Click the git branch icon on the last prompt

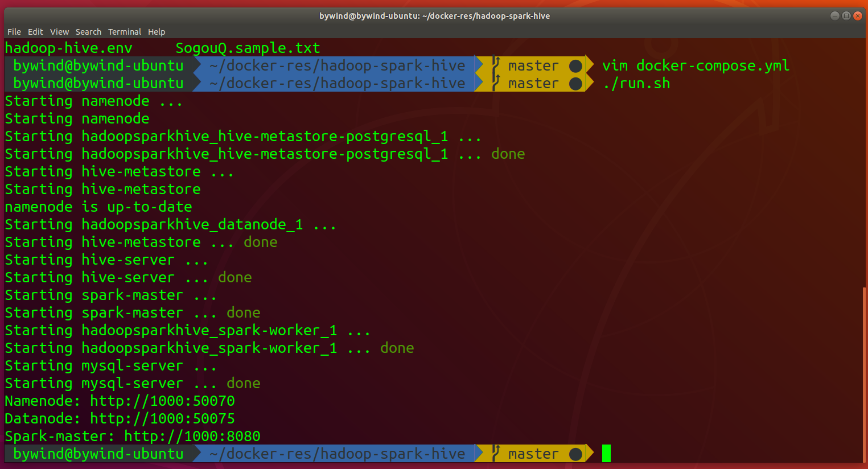496,454
